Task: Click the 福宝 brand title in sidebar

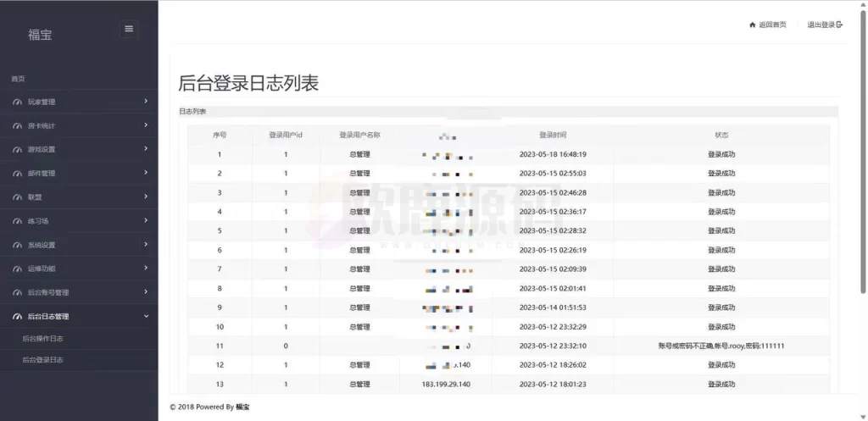Action: pos(40,34)
